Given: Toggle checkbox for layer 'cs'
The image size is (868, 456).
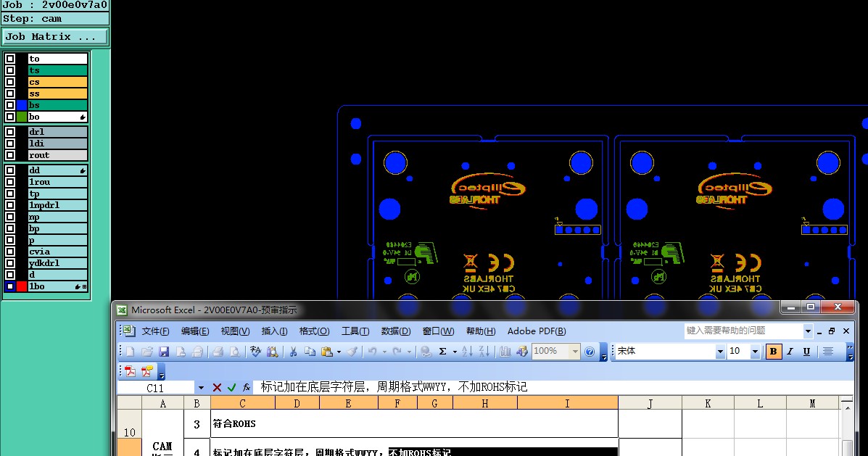Looking at the screenshot, I should [10, 82].
